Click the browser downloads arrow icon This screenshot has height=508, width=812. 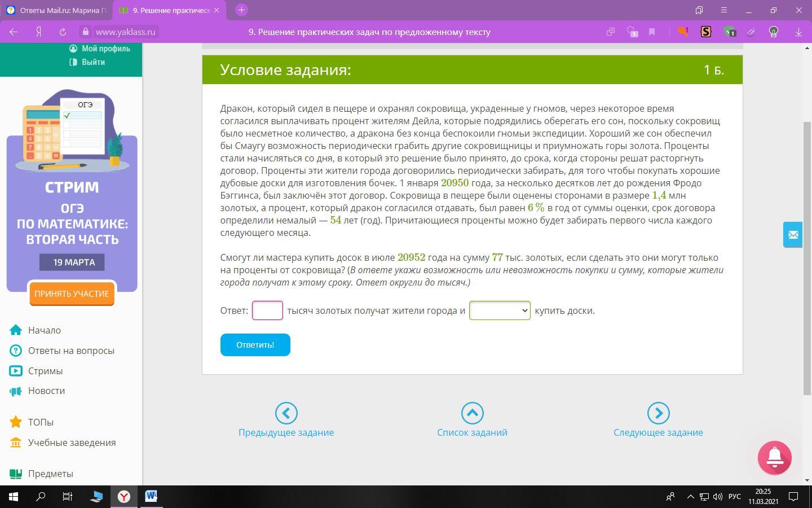tap(798, 32)
